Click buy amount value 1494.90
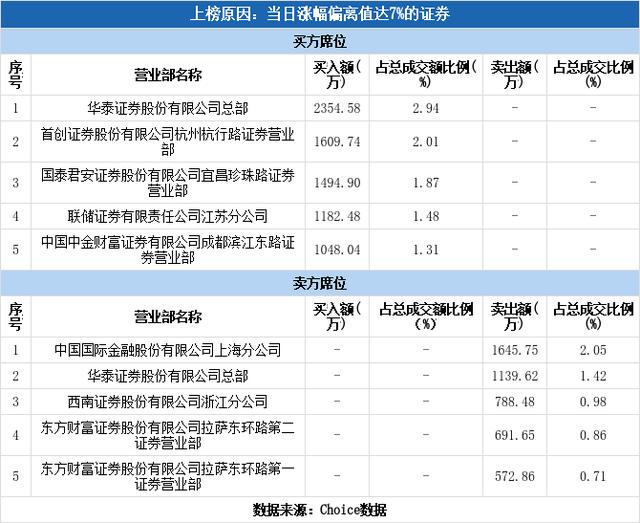Viewport: 640px width, 523px height. (x=337, y=182)
